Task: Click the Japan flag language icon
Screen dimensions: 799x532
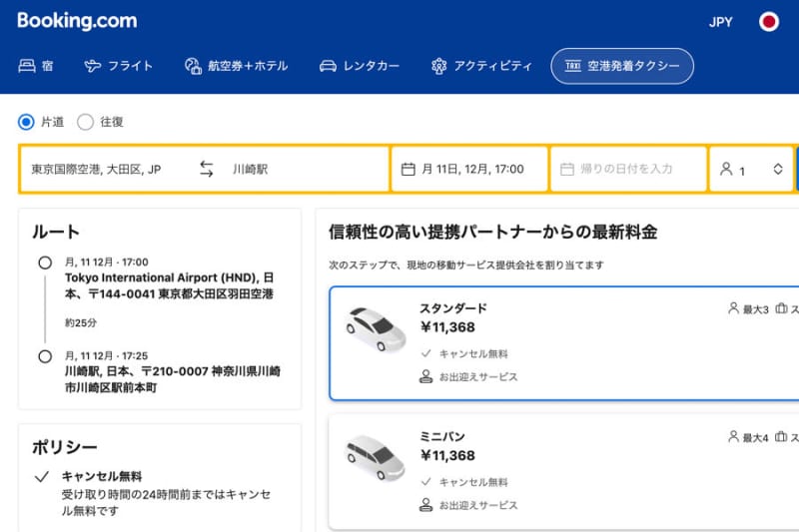Action: (x=768, y=22)
